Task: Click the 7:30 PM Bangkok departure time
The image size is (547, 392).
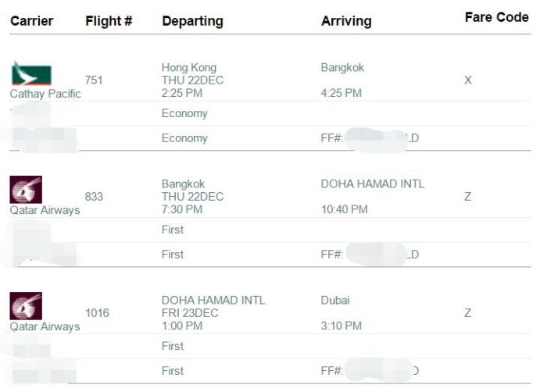Action: tap(182, 209)
